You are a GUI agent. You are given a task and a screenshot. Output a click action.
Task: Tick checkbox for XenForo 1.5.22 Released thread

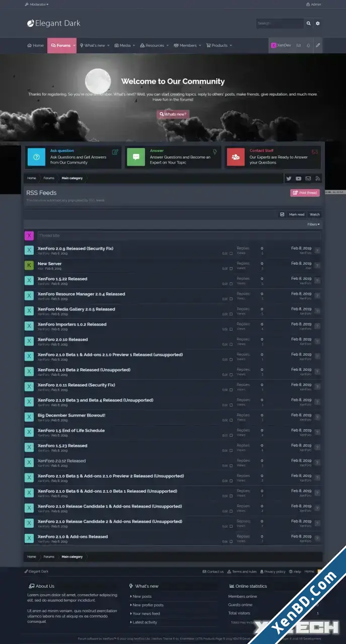tap(231, 284)
